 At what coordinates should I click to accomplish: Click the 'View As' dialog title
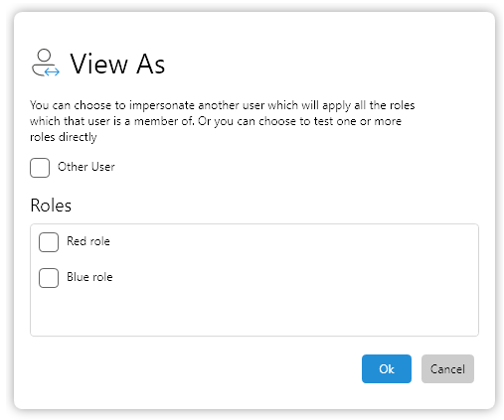pyautogui.click(x=117, y=64)
